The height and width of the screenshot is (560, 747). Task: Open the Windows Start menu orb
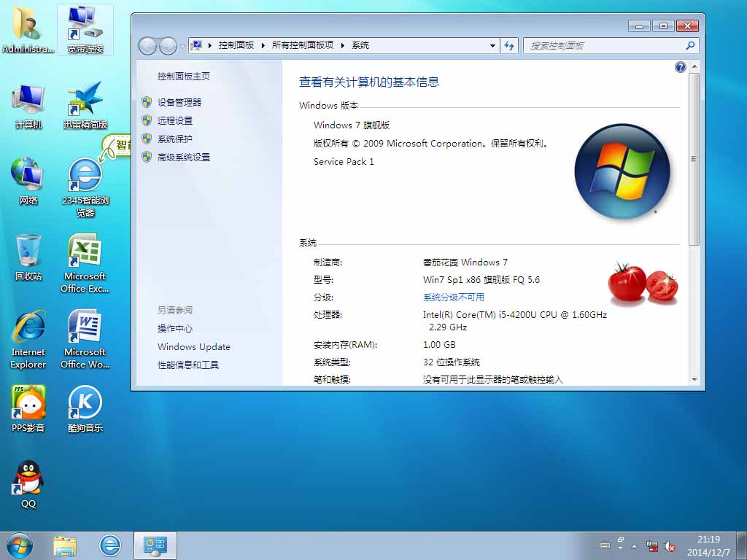[x=20, y=545]
